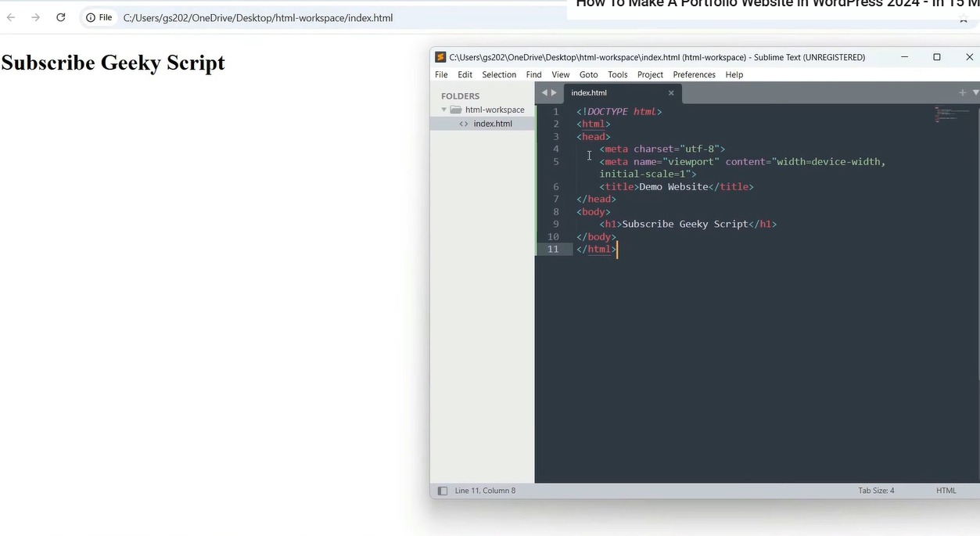Minimize the Sublime Text window
Viewport: 980px width, 536px height.
pyautogui.click(x=905, y=57)
